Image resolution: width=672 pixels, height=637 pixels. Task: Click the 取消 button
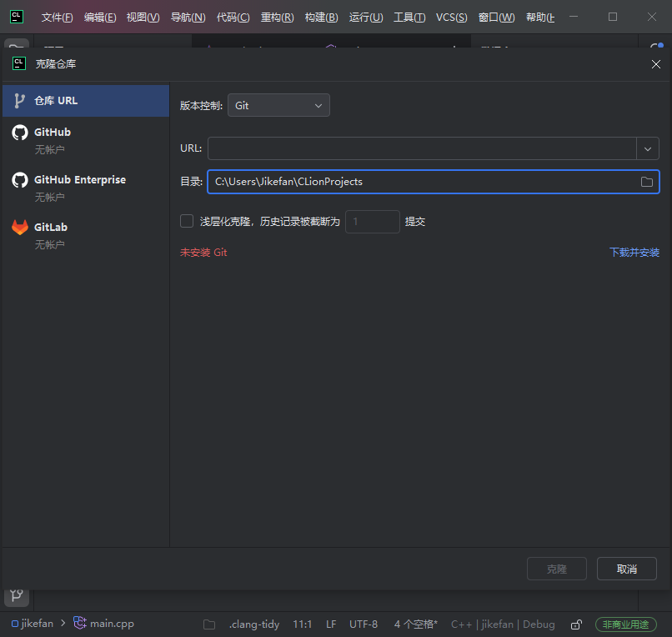tap(627, 569)
